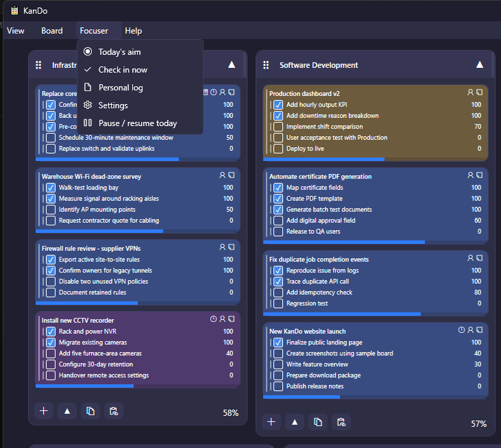Open Focuser Settings menu entry
Viewport: 501px width, 448px height.
pyautogui.click(x=140, y=105)
